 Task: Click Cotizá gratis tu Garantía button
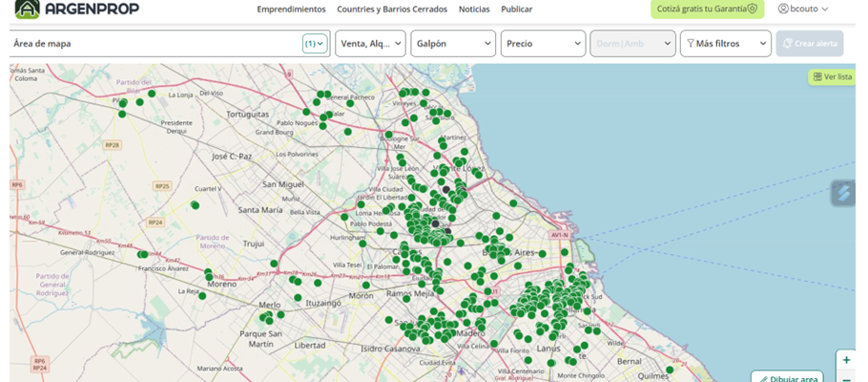[707, 9]
